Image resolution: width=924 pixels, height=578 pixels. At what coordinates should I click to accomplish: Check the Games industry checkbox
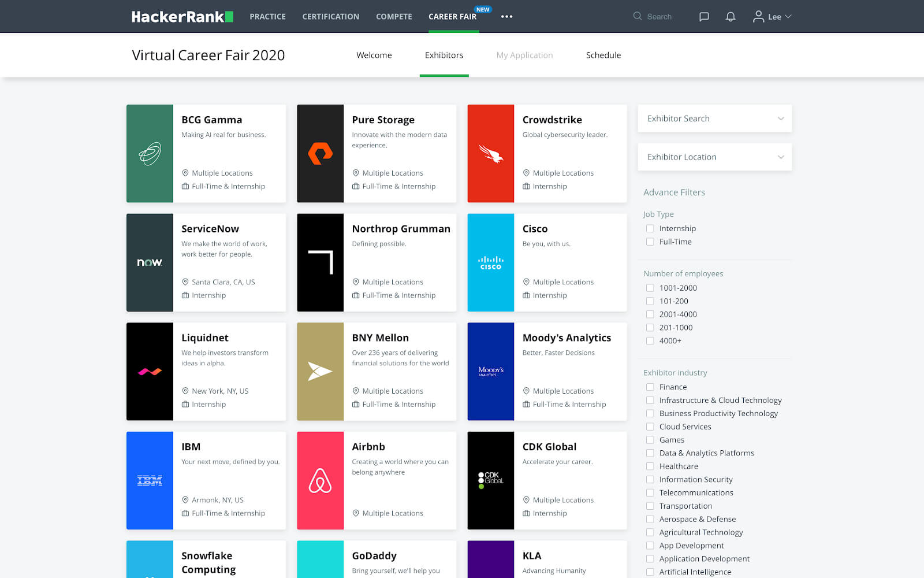click(x=650, y=440)
